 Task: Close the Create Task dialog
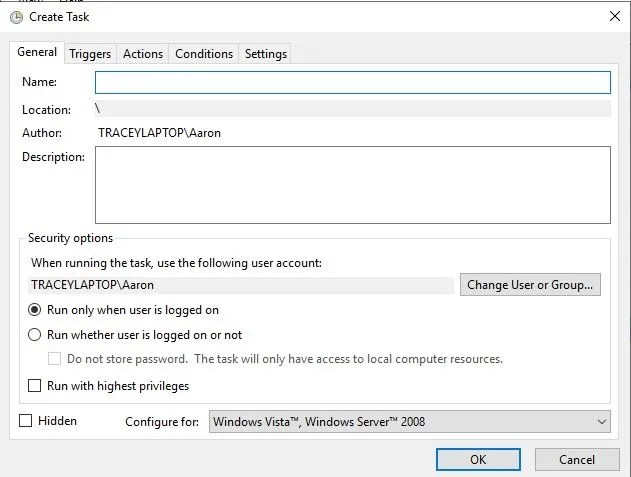[x=612, y=16]
